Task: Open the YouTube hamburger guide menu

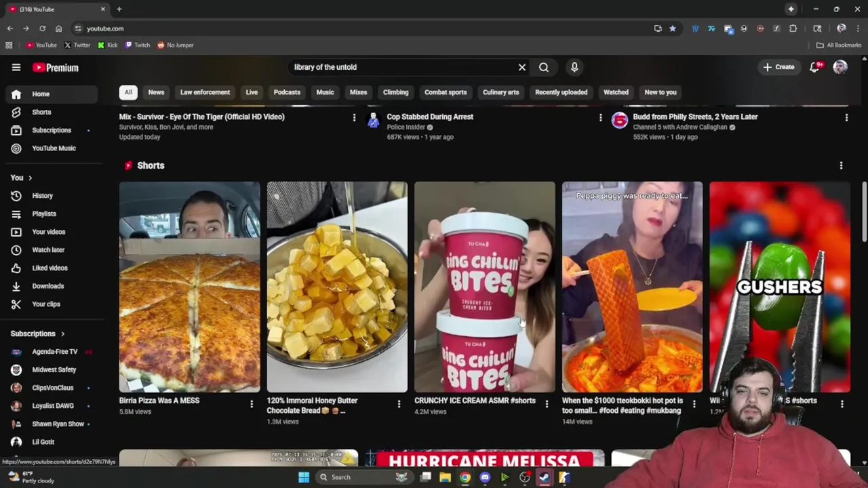Action: pyautogui.click(x=16, y=67)
